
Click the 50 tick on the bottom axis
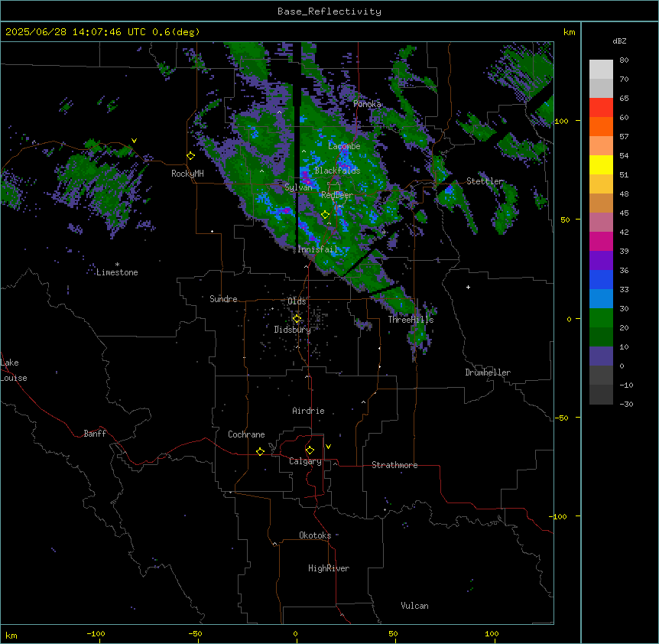(x=393, y=633)
